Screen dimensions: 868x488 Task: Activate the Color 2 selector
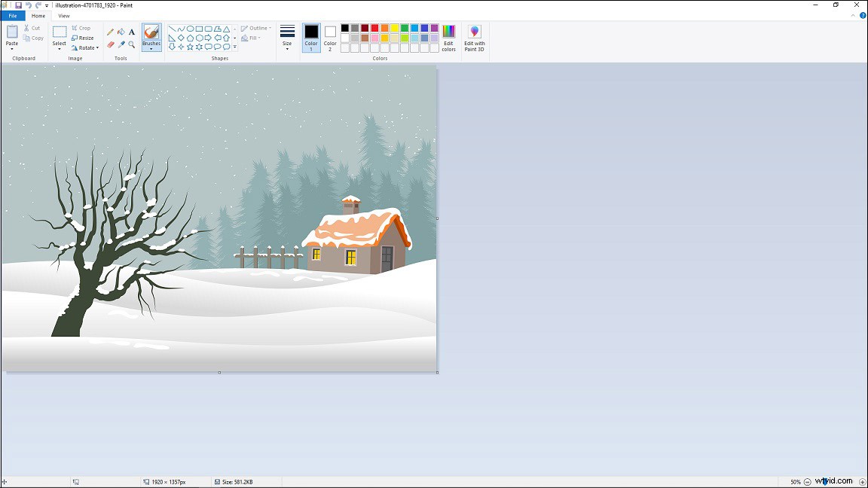point(330,37)
